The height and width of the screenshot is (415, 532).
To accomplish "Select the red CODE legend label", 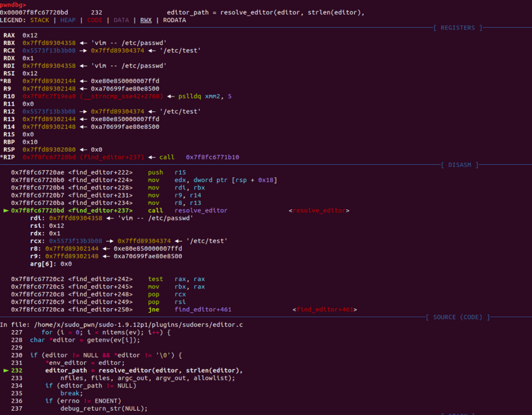I will click(95, 20).
